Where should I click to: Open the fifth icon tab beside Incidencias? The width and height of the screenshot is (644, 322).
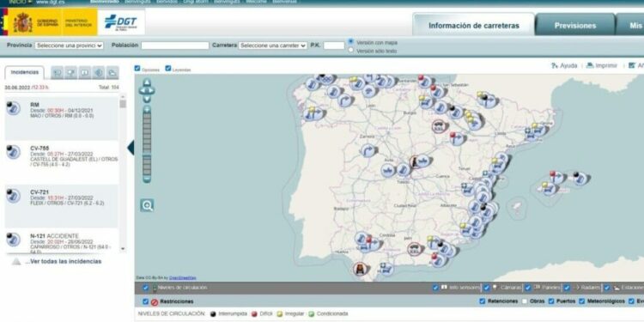pos(112,73)
